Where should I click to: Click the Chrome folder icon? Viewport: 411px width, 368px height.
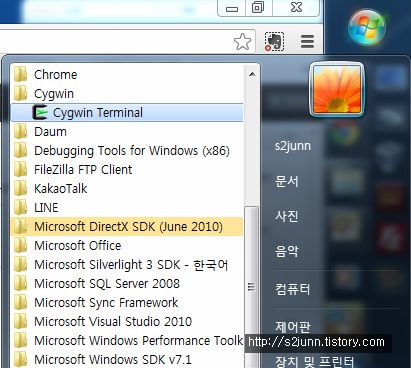coord(21,74)
